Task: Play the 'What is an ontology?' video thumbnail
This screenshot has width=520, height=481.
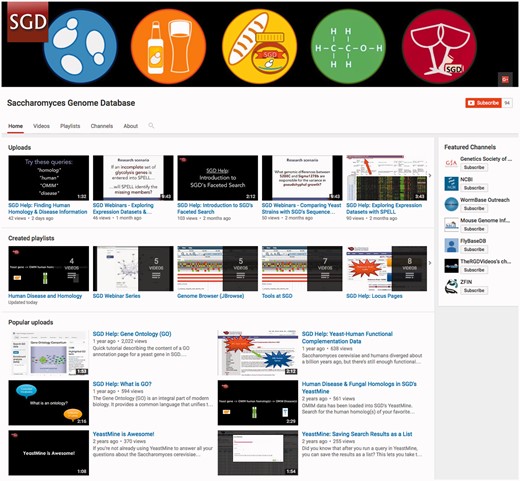Action: [49, 403]
